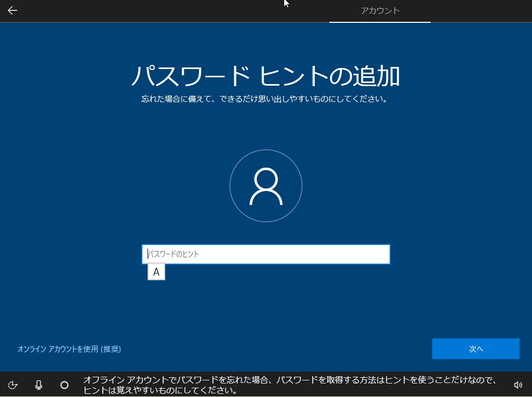Viewport: 532px width, 397px height.
Task: Click the A input method indicator
Action: pyautogui.click(x=156, y=271)
